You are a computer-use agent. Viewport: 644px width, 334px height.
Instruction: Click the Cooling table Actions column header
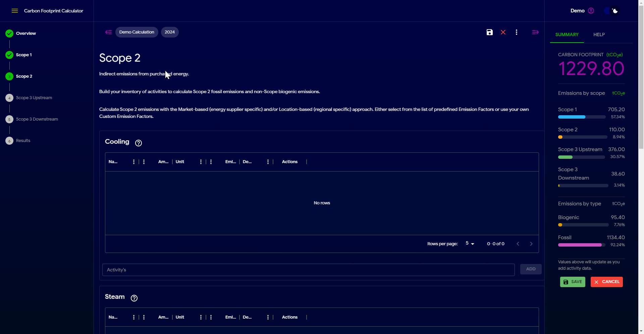pyautogui.click(x=290, y=162)
